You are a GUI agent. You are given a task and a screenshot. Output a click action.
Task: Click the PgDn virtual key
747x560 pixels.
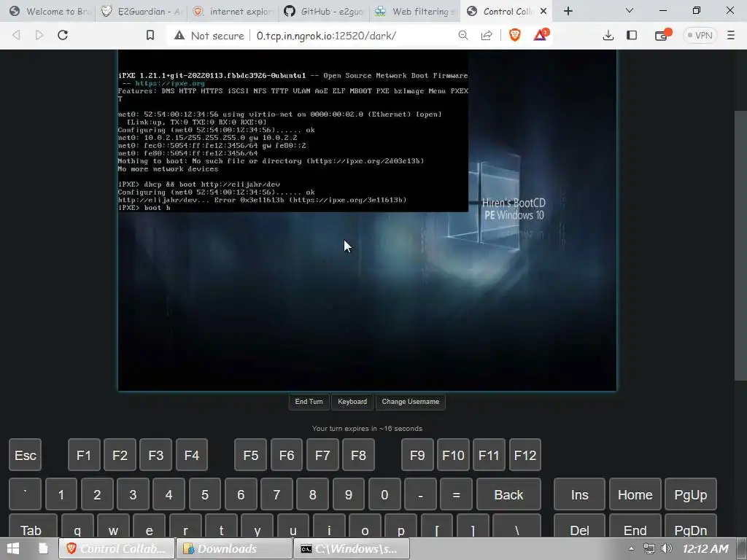pos(691,526)
